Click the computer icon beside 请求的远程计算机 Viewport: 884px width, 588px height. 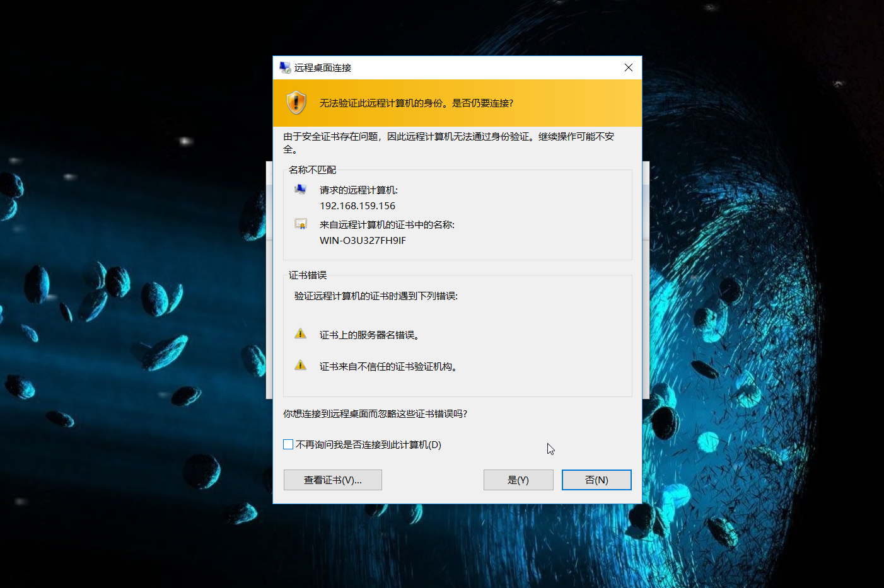(301, 190)
